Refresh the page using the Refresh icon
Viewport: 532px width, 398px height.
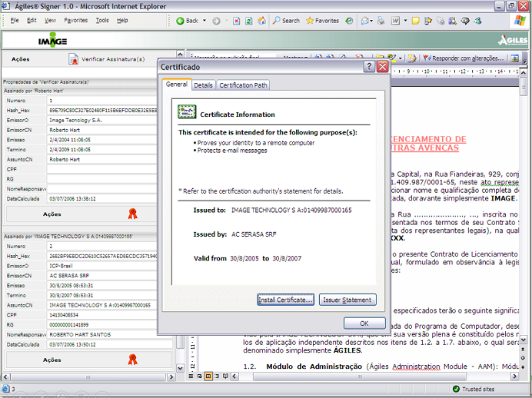point(248,21)
